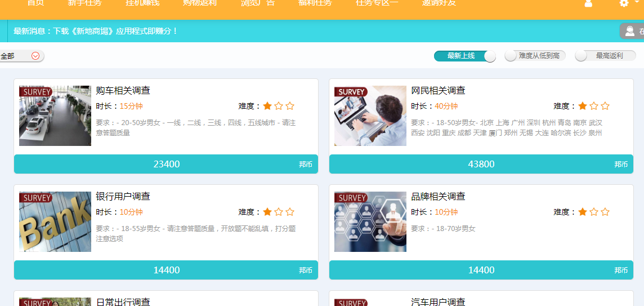
Task: Toggle the 最新上线 sort switch
Action: (464, 56)
